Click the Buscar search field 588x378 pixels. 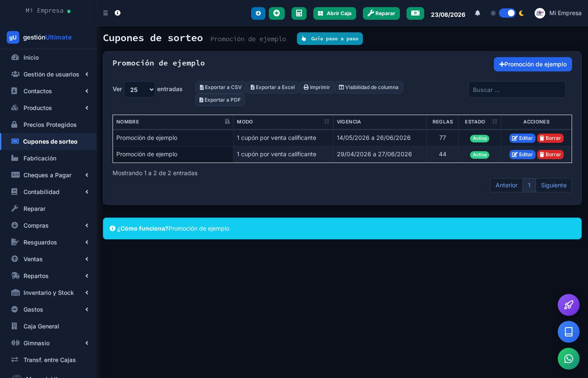click(517, 89)
